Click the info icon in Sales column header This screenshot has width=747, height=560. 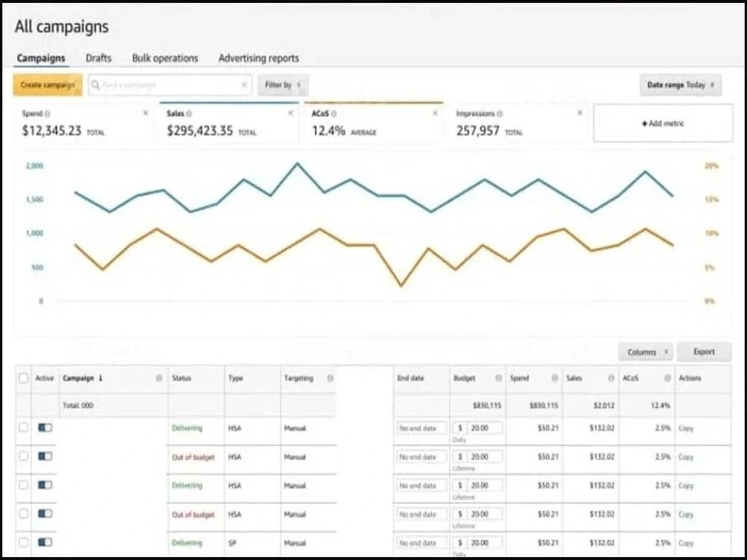(611, 378)
